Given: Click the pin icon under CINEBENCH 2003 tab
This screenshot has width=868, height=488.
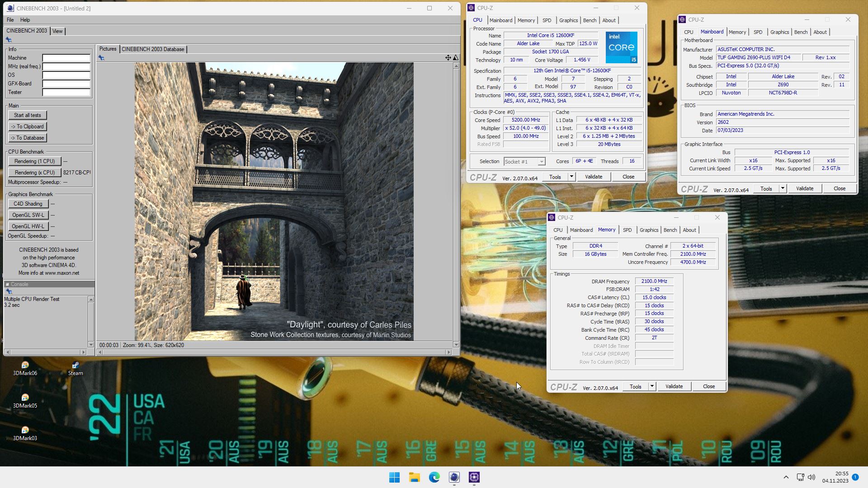Looking at the screenshot, I should click(9, 40).
